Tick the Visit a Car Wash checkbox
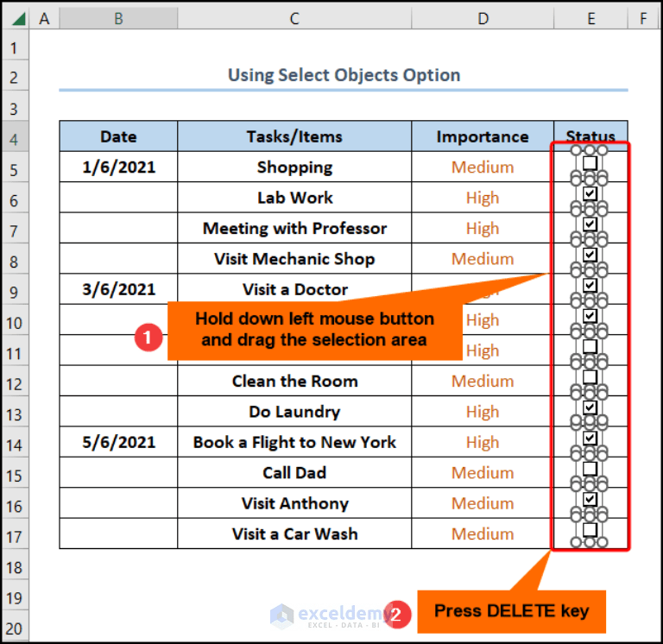Viewport: 663px width, 644px height. [x=590, y=529]
